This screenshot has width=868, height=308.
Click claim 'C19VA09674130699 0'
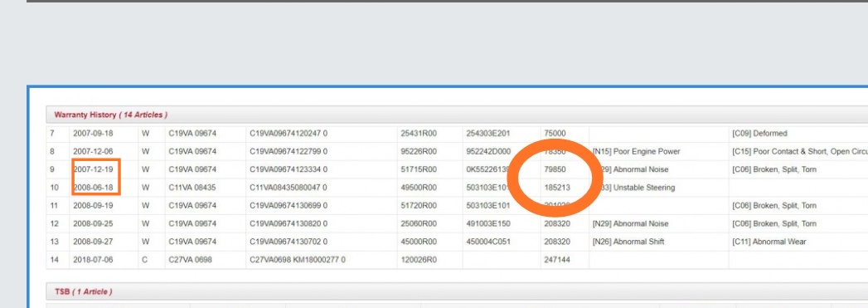pos(289,206)
